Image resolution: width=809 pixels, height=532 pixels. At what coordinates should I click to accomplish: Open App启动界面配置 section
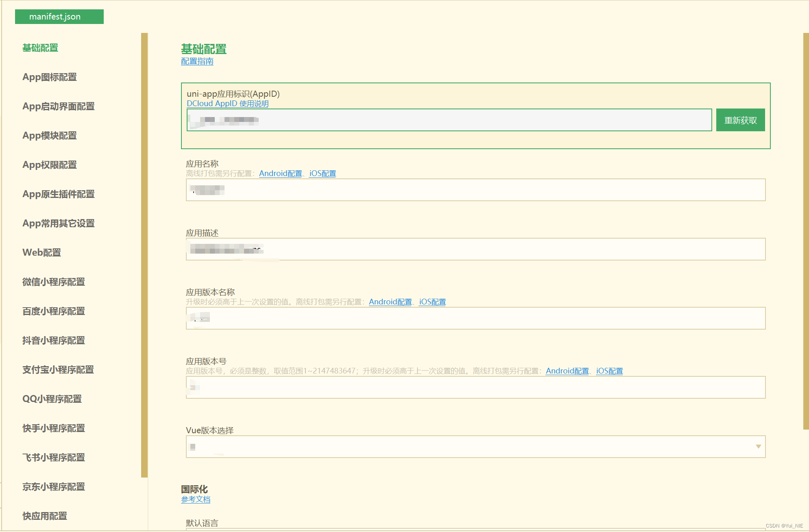pos(59,106)
